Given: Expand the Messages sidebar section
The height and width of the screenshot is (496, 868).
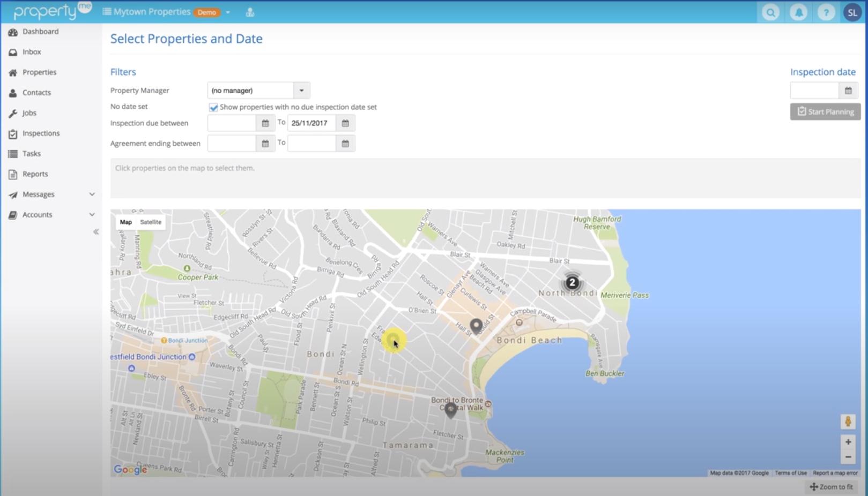Looking at the screenshot, I should [x=38, y=194].
